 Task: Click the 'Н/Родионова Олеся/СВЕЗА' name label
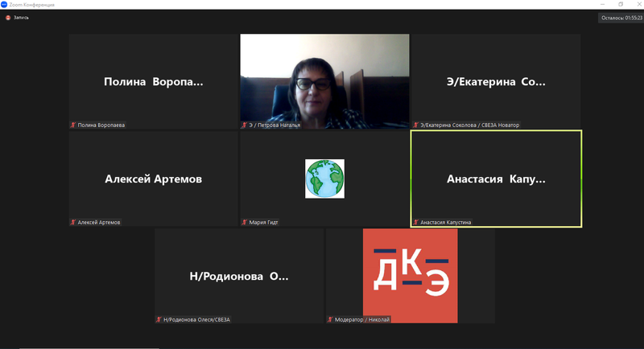(196, 319)
